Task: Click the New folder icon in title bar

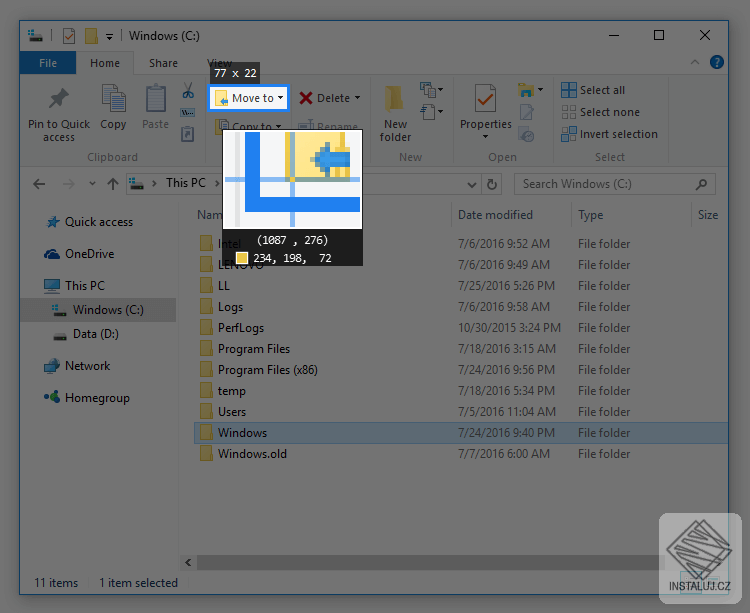Action: click(x=91, y=36)
